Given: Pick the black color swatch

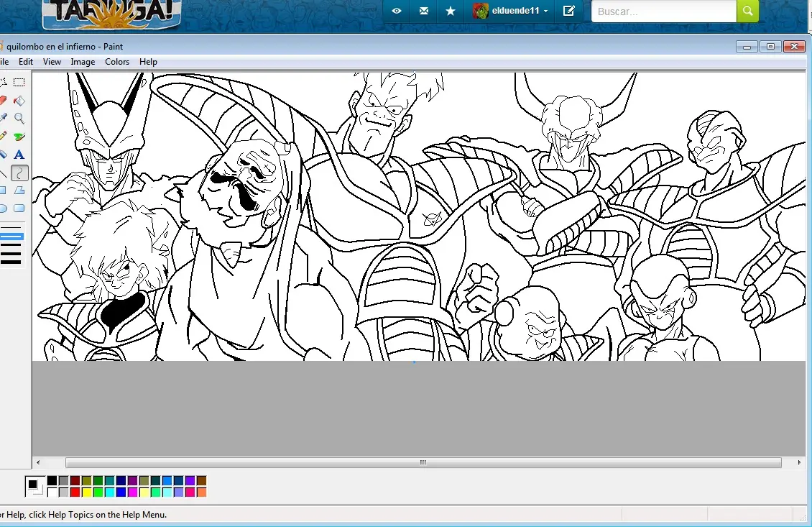Looking at the screenshot, I should tap(52, 480).
